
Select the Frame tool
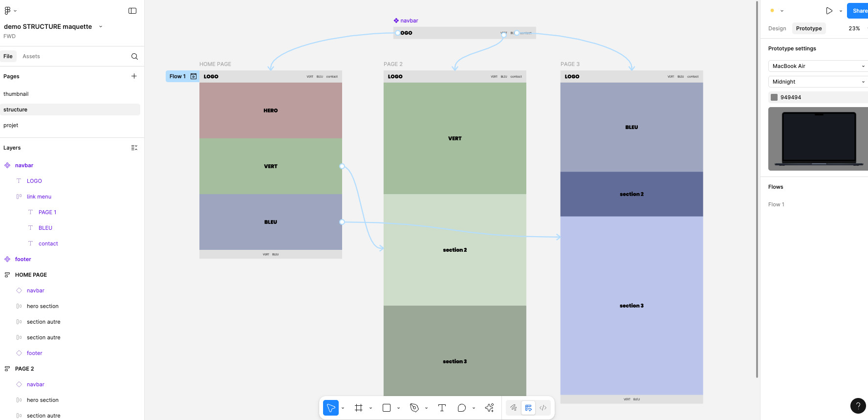pos(359,408)
